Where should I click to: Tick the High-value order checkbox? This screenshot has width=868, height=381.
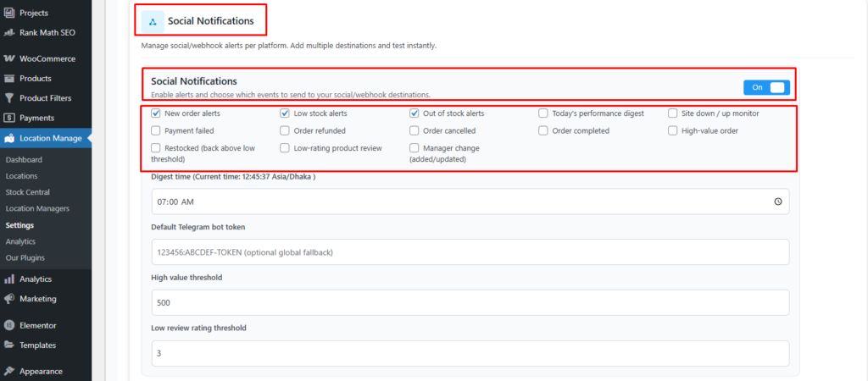pos(673,131)
